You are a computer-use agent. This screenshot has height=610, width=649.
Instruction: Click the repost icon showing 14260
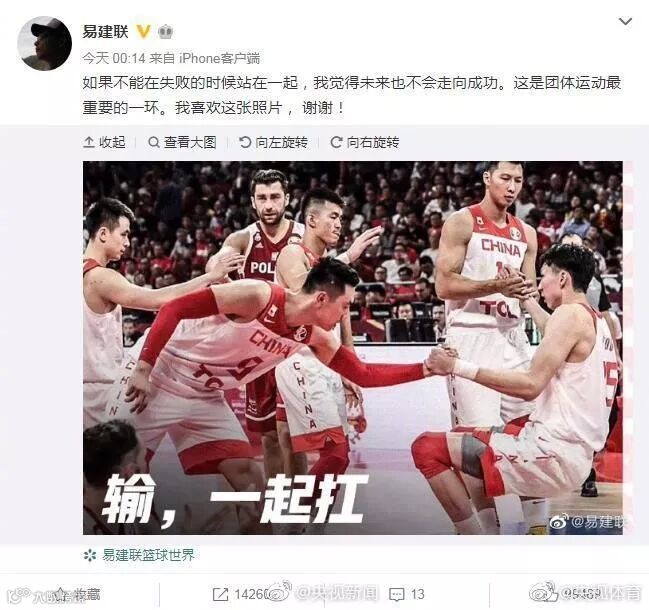click(x=220, y=595)
